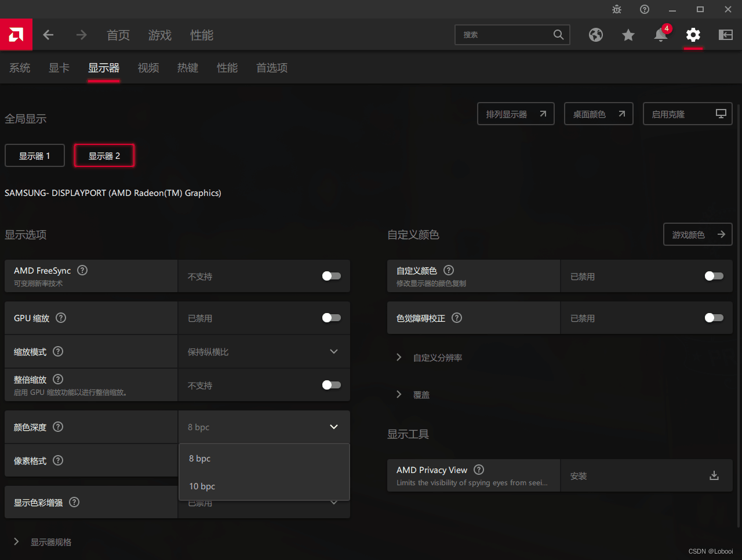Viewport: 742px width, 560px height.
Task: Toggle 整倍缩放 switch
Action: pyautogui.click(x=332, y=385)
